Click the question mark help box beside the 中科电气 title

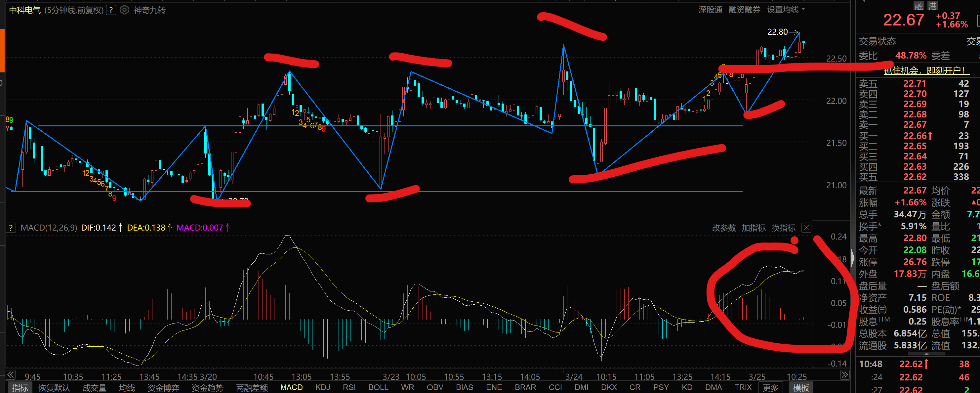[111, 10]
